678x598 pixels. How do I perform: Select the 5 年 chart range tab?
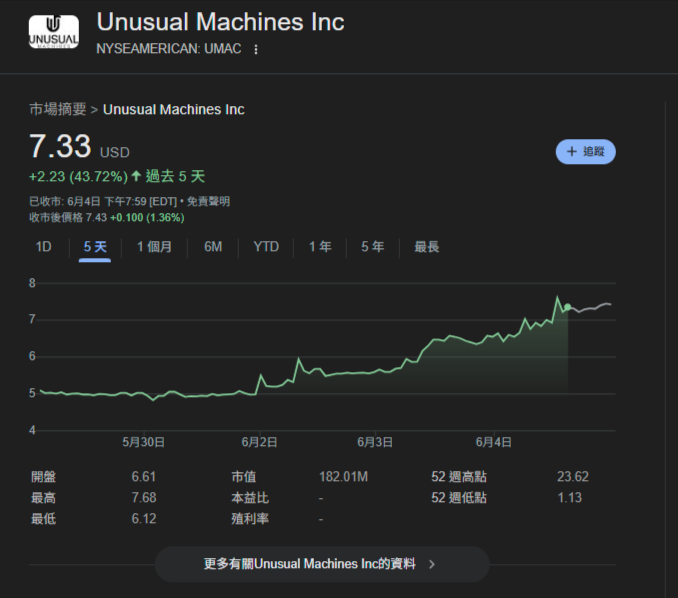pyautogui.click(x=372, y=247)
